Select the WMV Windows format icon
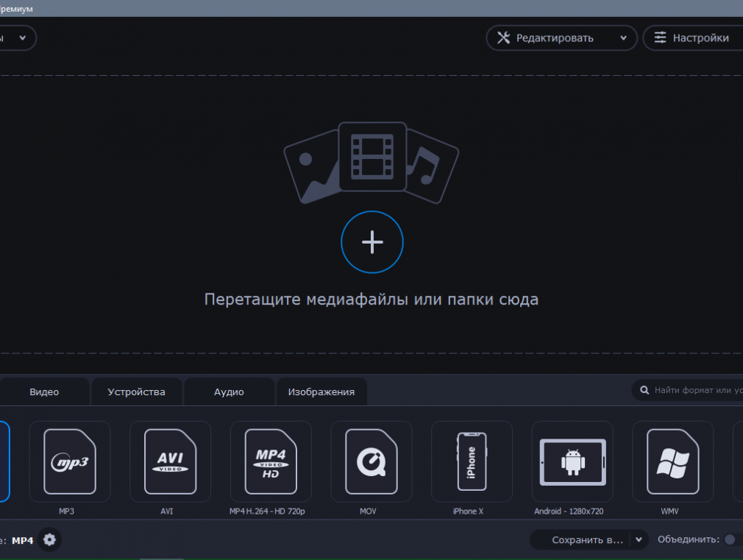Image resolution: width=743 pixels, height=560 pixels. [x=673, y=461]
